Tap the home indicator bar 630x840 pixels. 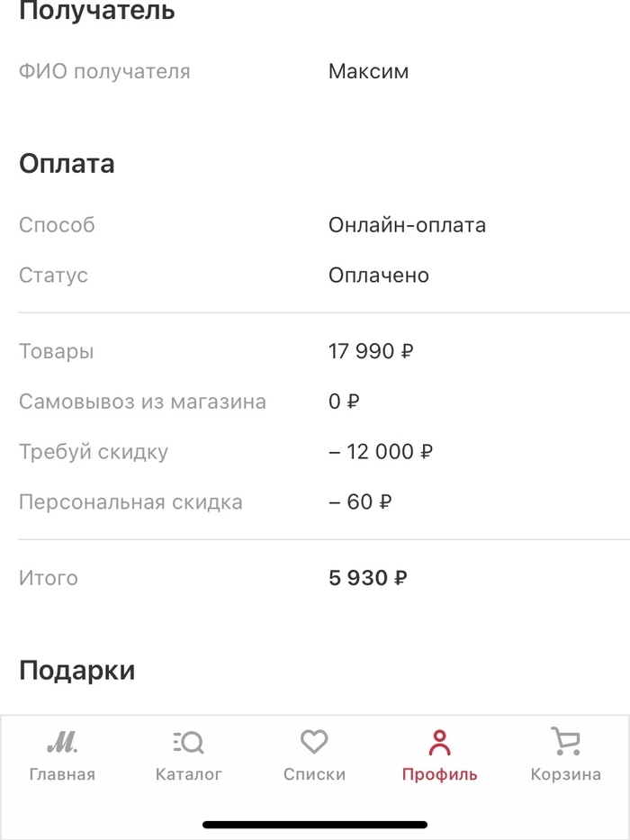315,824
